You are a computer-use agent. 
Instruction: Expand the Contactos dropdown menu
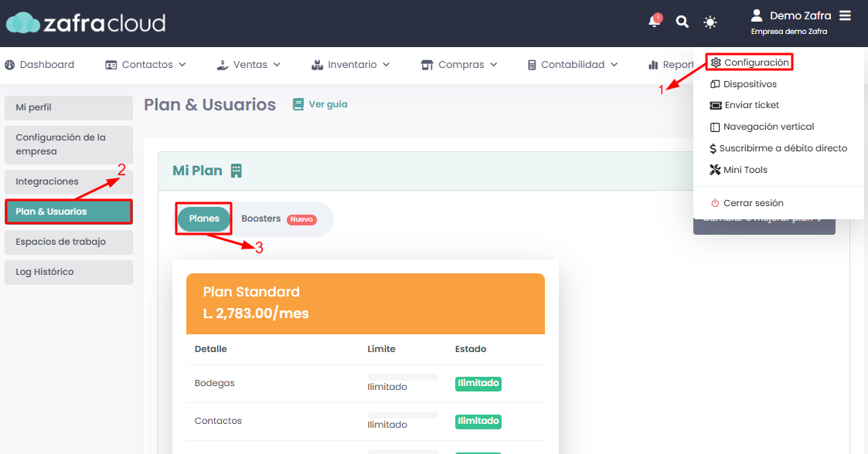tap(145, 65)
